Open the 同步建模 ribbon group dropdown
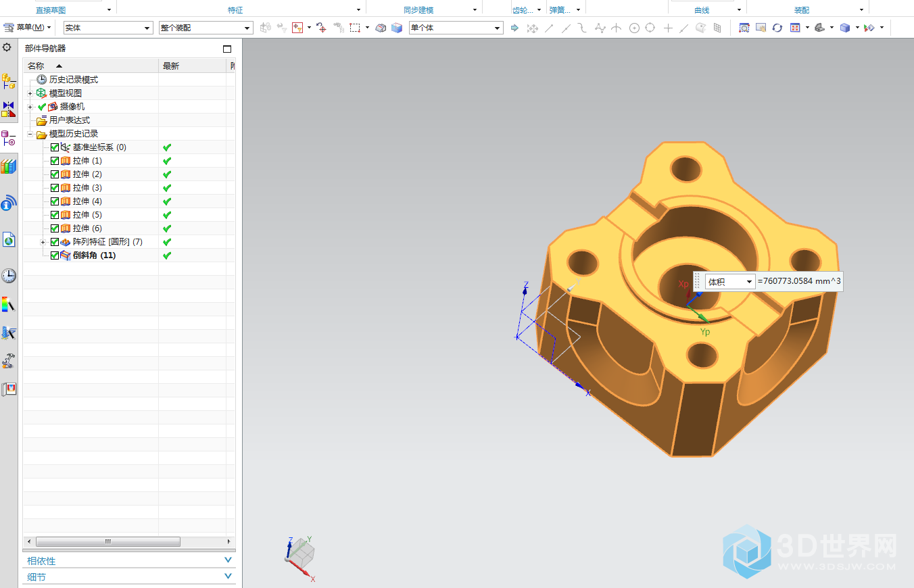This screenshot has height=588, width=914. point(475,10)
